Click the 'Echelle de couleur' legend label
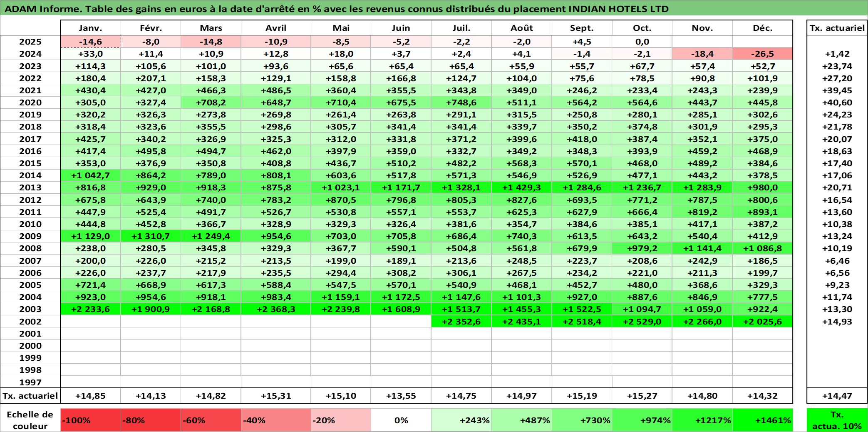Screen dimensions: 868x432 point(30,420)
